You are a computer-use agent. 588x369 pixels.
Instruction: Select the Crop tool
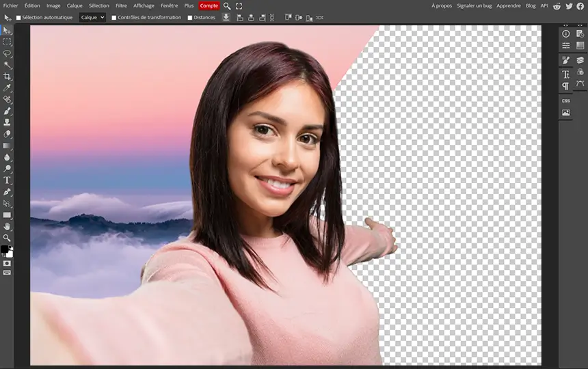click(7, 77)
